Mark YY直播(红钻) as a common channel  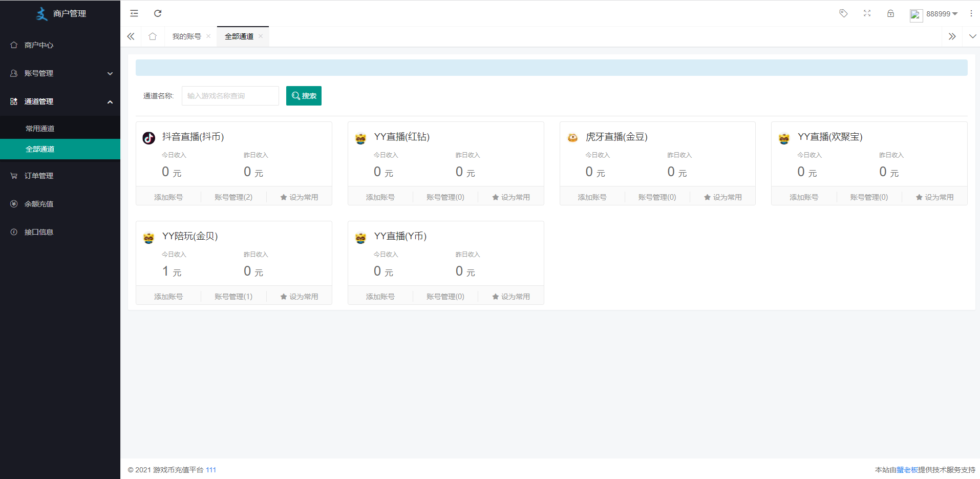click(x=511, y=196)
